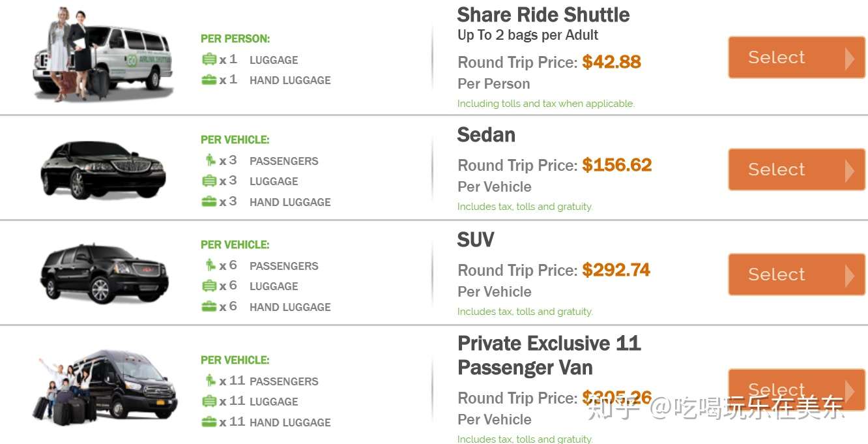
Task: Click the Sedan hand luggage briefcase icon
Action: click(x=209, y=202)
